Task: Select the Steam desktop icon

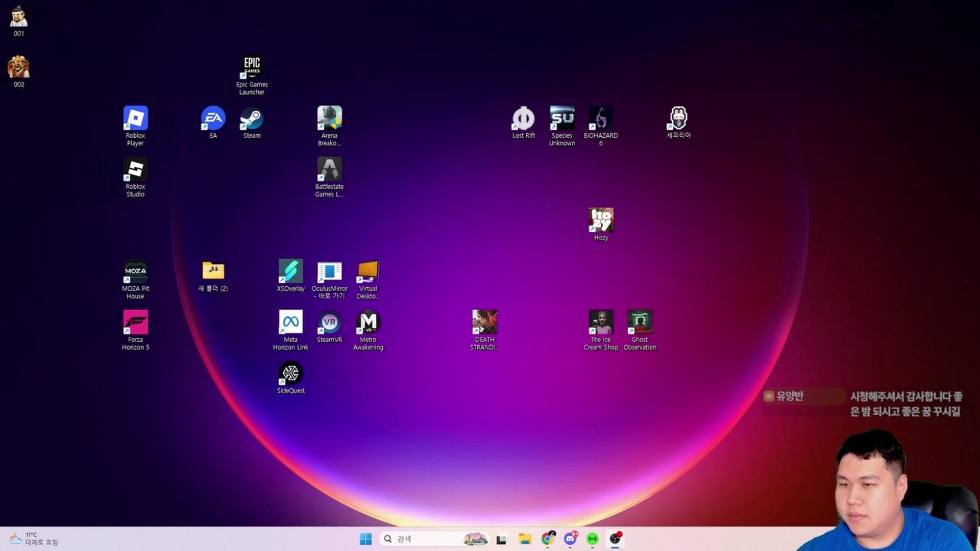Action: tap(252, 118)
